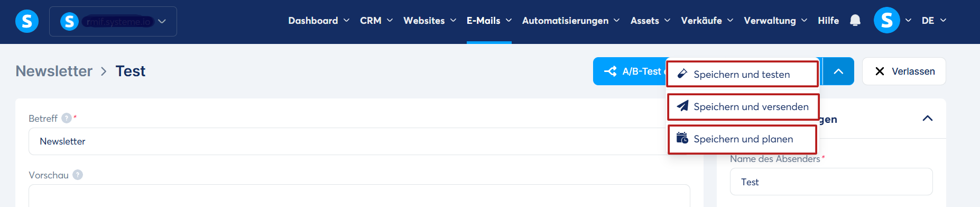Choose Speichern und versenden option
Viewport: 980px width, 207px height.
pyautogui.click(x=743, y=106)
